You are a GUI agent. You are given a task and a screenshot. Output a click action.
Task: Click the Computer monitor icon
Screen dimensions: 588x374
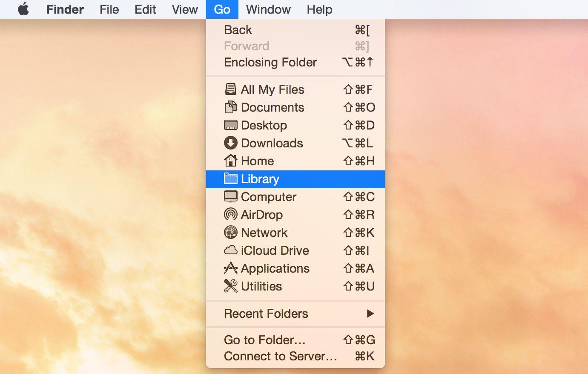pyautogui.click(x=230, y=197)
